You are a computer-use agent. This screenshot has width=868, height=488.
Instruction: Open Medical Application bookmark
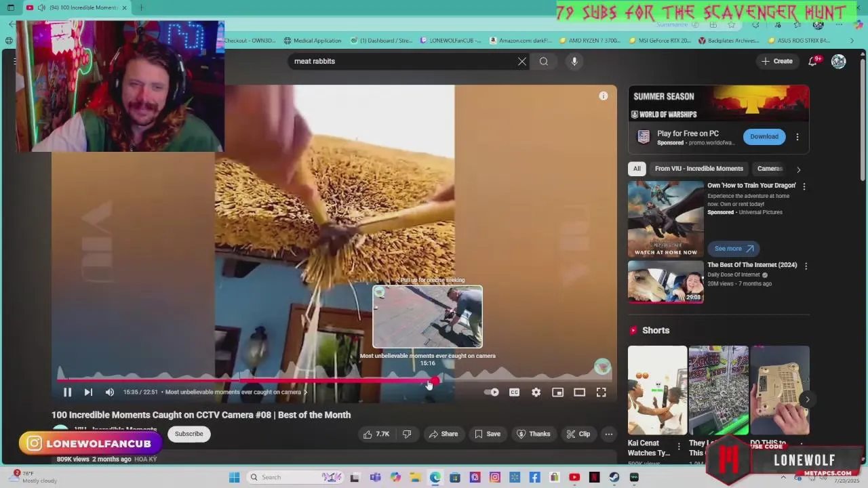tap(313, 41)
